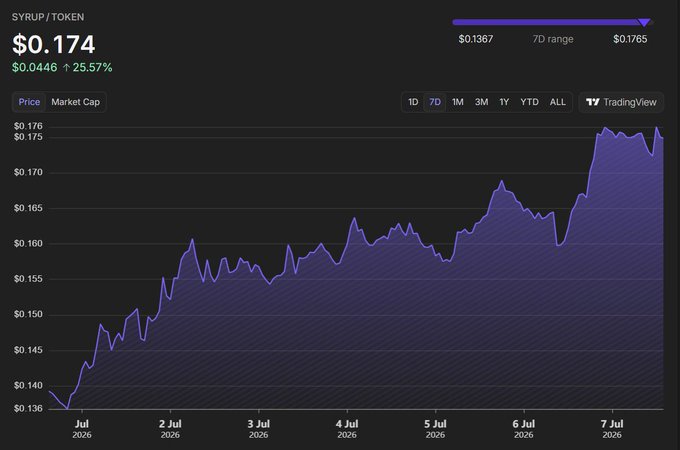Screen dimensions: 680x450
Task: Switch to the Market Cap tab
Action: (x=75, y=102)
